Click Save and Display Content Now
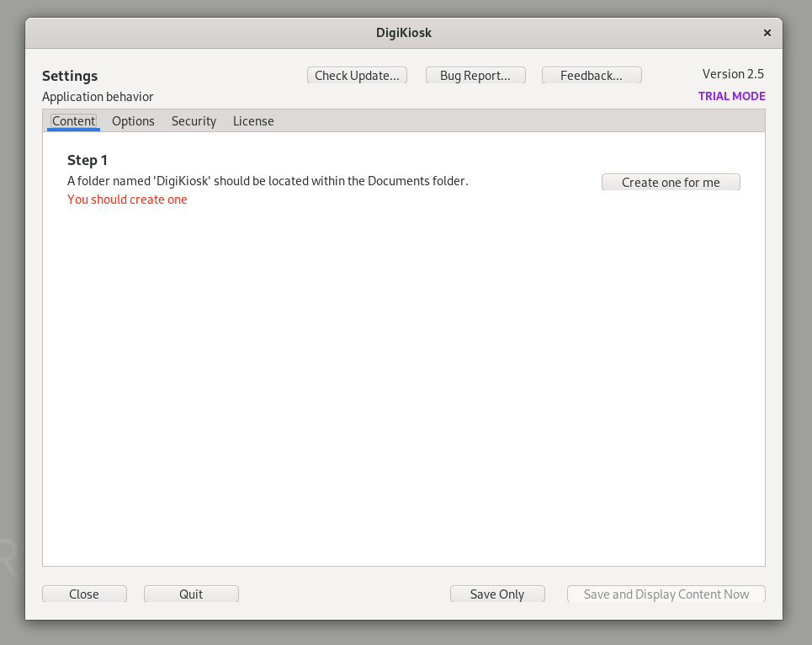This screenshot has width=812, height=645. point(666,594)
